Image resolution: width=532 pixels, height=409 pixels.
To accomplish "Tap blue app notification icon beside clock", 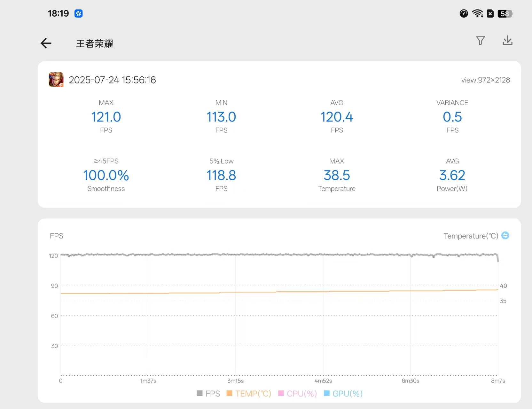I will pos(79,13).
